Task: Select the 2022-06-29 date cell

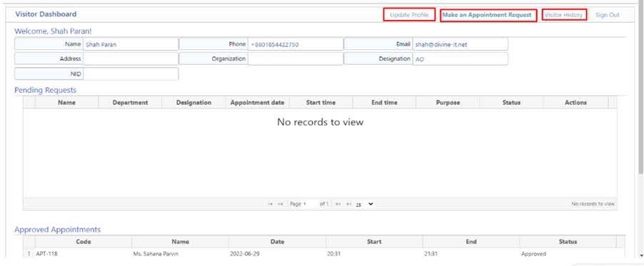Action: coord(277,254)
